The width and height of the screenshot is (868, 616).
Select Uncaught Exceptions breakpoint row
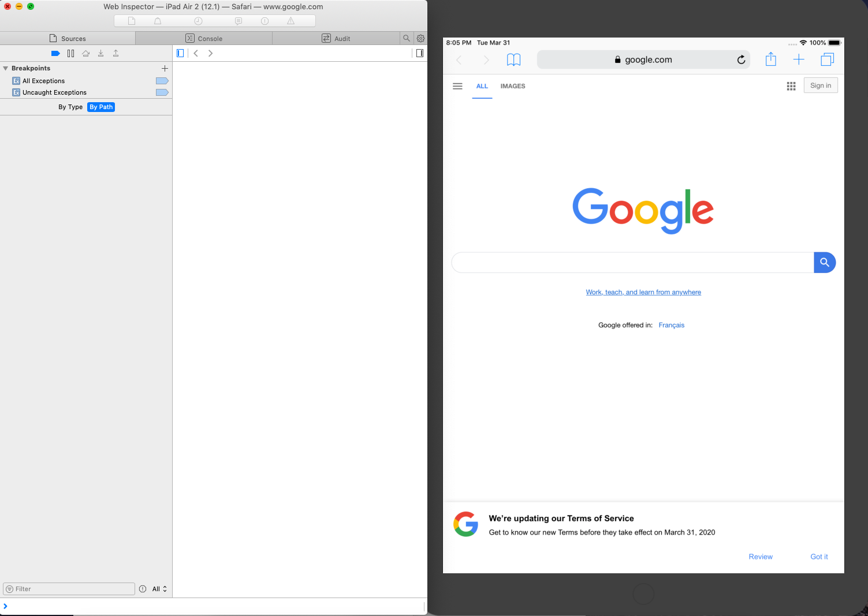click(x=86, y=92)
